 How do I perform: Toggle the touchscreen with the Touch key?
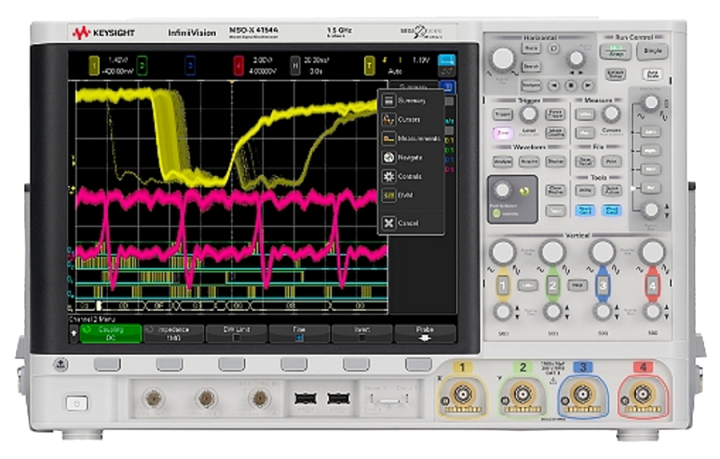[555, 210]
